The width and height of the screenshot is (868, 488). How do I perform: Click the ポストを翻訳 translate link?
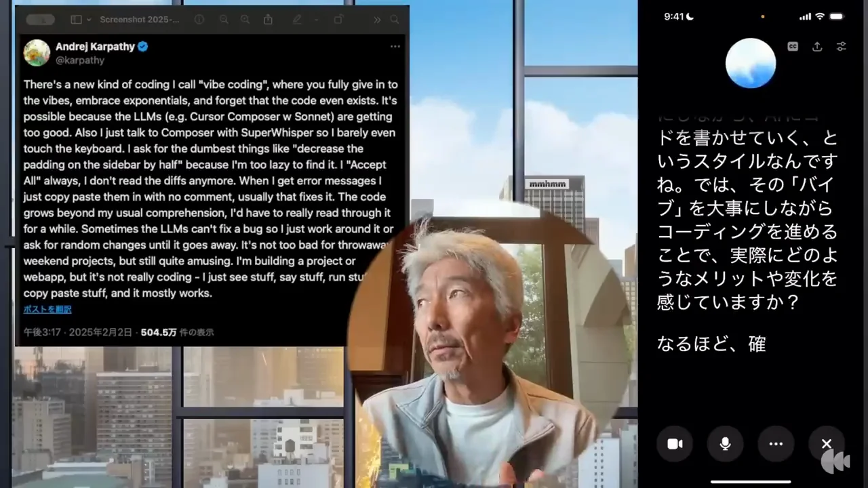coord(47,309)
